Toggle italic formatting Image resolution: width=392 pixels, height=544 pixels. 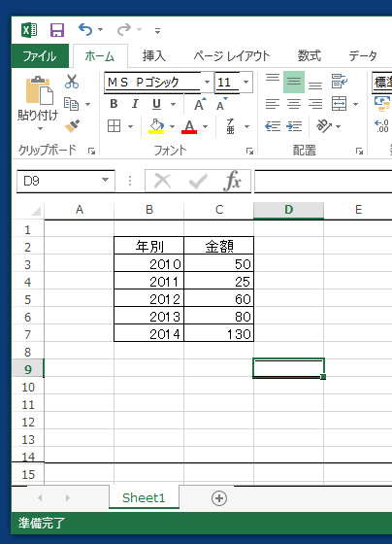tap(135, 104)
